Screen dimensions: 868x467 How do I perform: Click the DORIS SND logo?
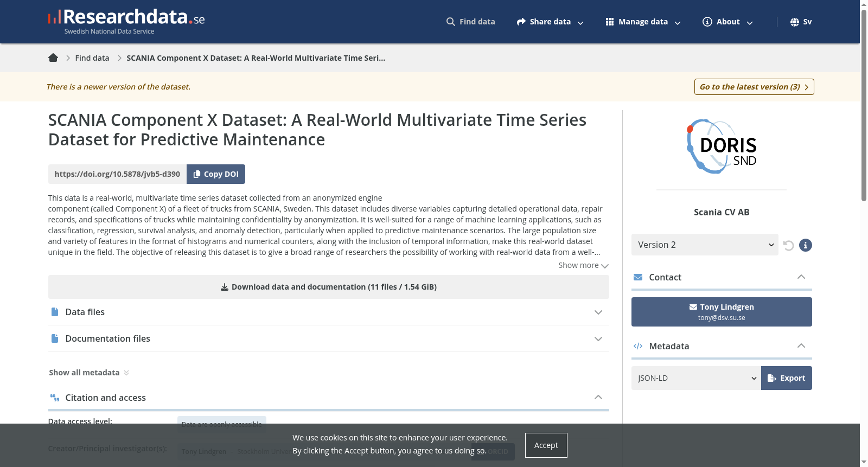pos(722,146)
